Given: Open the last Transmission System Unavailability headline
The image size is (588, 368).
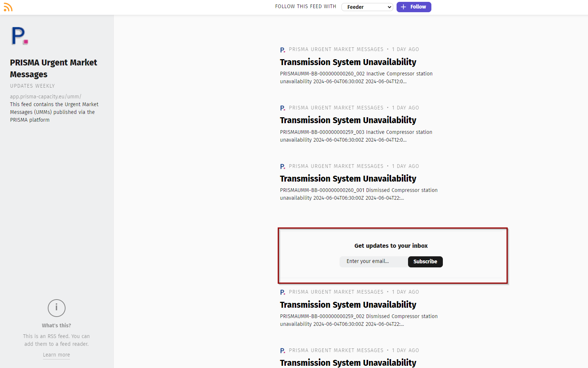Looking at the screenshot, I should tap(348, 362).
